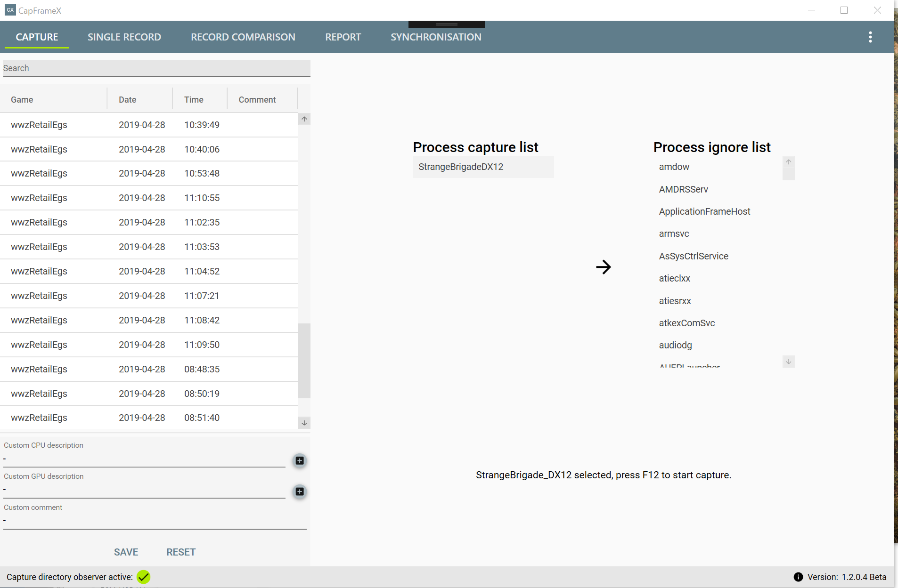The width and height of the screenshot is (898, 588).
Task: Focus the Search field
Action: 156,68
